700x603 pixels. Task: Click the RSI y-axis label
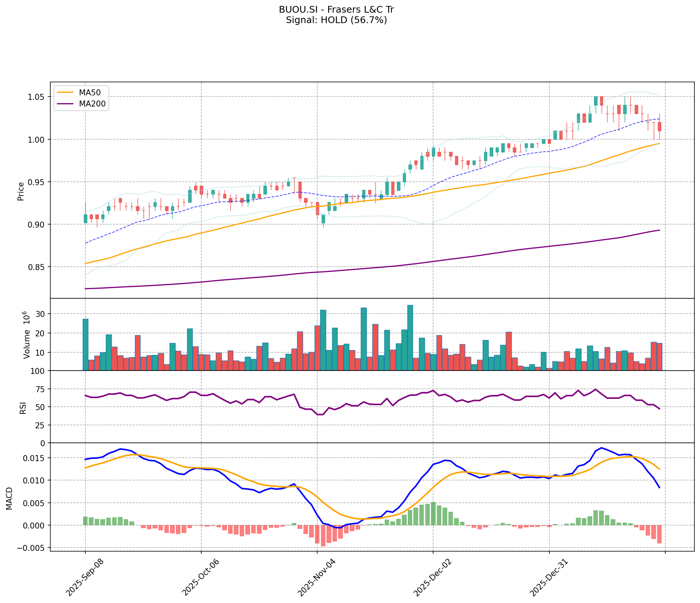[23, 408]
